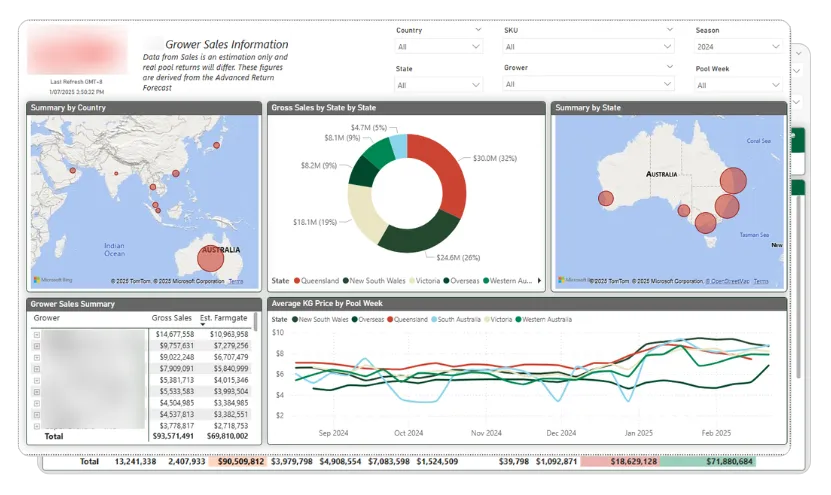Image resolution: width=831 pixels, height=495 pixels.
Task: Expand the grower row with $4,504,985 gross sales
Action: pos(37,403)
